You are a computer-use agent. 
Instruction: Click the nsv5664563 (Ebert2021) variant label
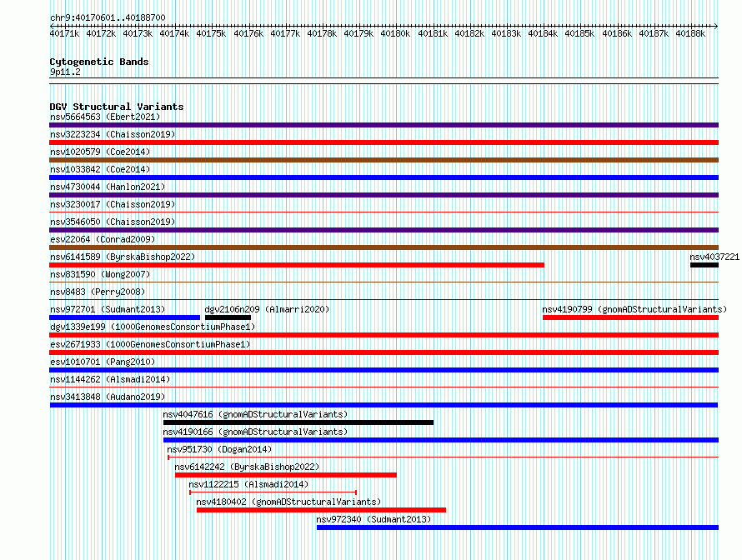[x=105, y=117]
